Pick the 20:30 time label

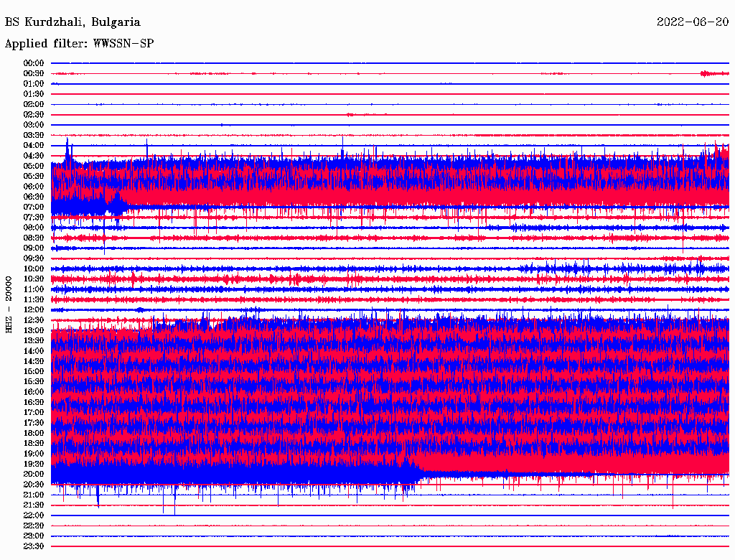[x=34, y=485]
